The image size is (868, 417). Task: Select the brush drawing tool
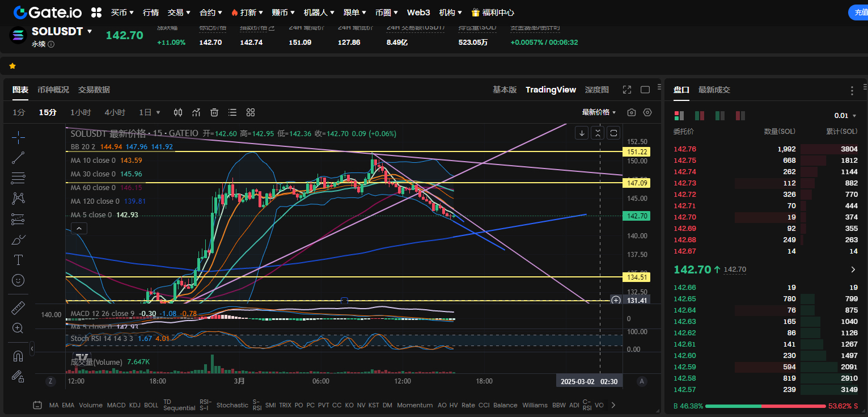click(18, 239)
